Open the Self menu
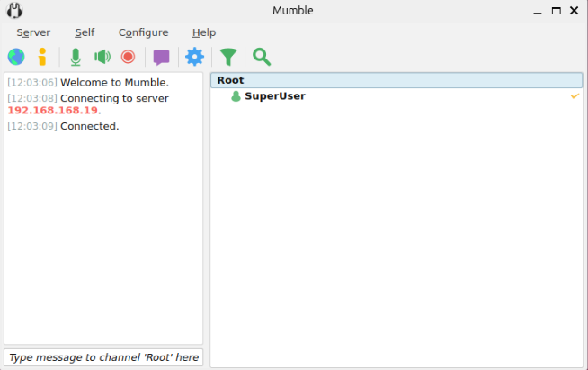Image resolution: width=588 pixels, height=370 pixels. pyautogui.click(x=85, y=32)
